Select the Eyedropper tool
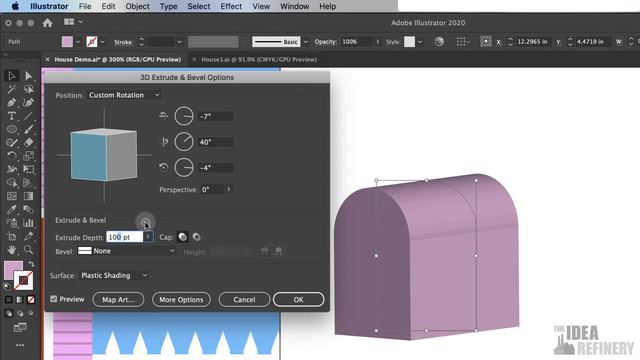The image size is (640, 360). (x=11, y=210)
